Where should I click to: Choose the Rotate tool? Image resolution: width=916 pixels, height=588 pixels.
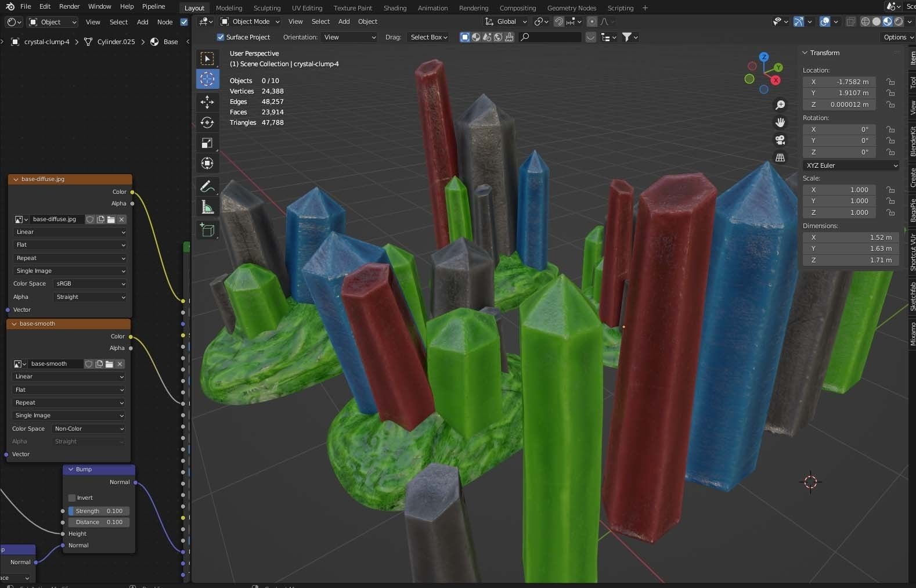click(x=207, y=122)
